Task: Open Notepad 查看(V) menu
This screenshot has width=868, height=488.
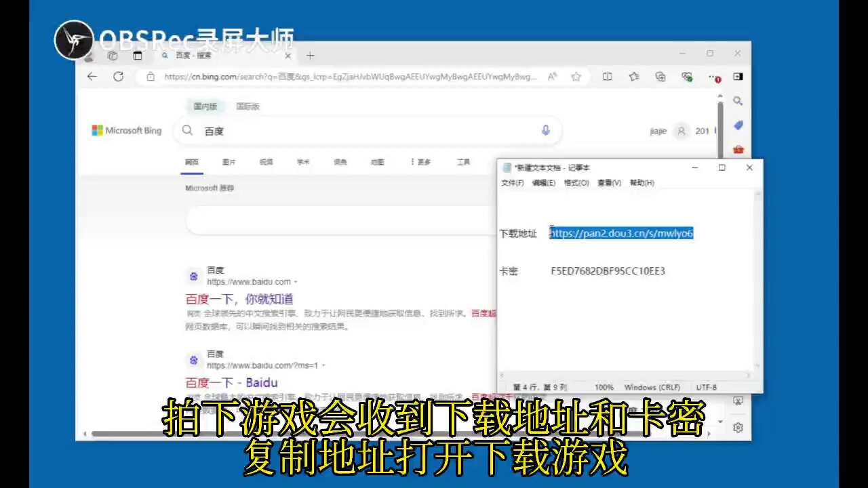Action: (x=610, y=183)
